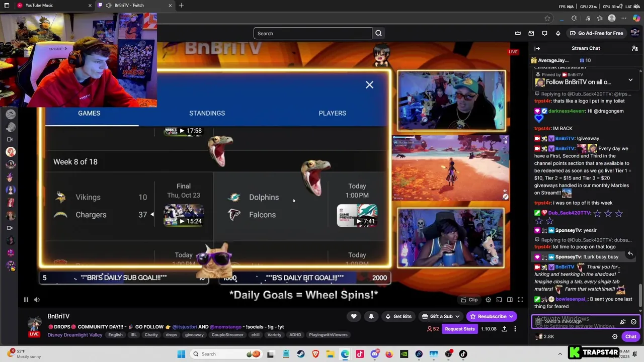Image resolution: width=644 pixels, height=362 pixels.
Task: Play the Vikings Chargers 15:24 highlight video
Action: point(184,215)
